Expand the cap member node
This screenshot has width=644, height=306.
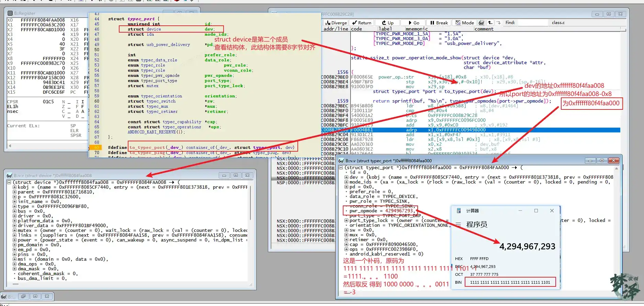[346, 244]
